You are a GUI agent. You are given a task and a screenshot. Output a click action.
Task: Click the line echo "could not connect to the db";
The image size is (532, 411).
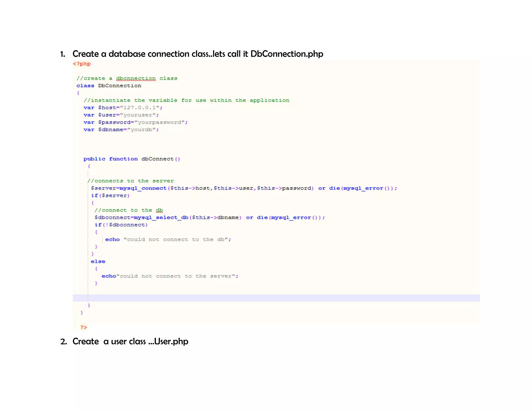coord(168,240)
